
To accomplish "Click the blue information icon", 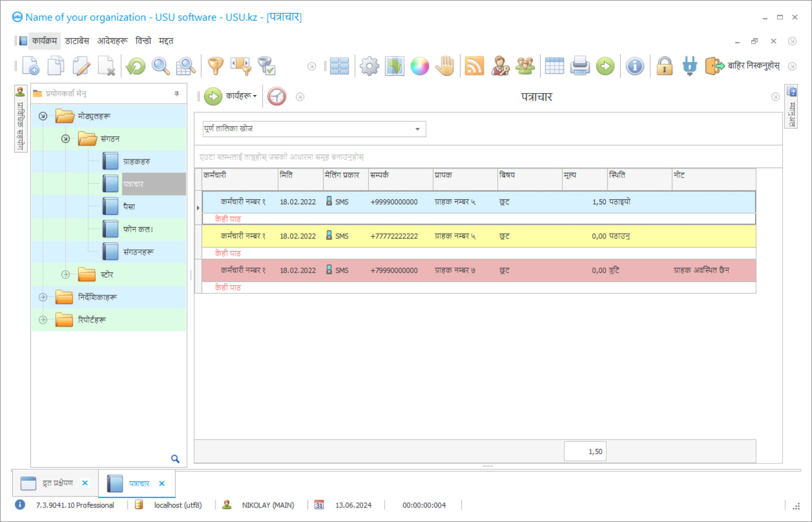I will click(x=635, y=66).
